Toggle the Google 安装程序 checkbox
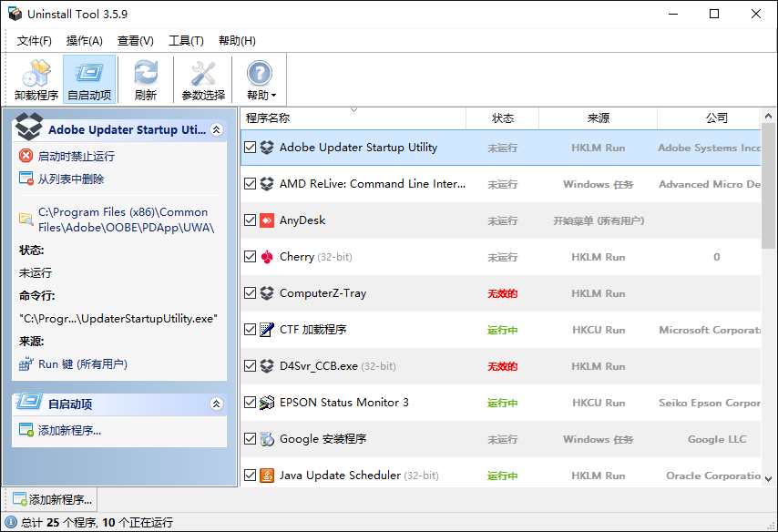This screenshot has width=778, height=532. (x=250, y=439)
